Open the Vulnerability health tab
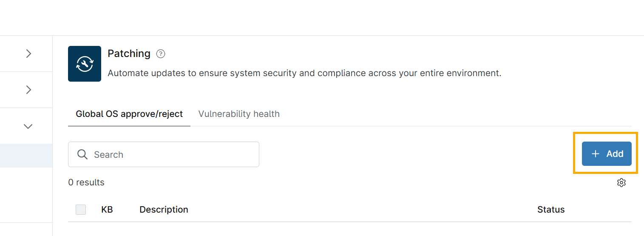 239,114
